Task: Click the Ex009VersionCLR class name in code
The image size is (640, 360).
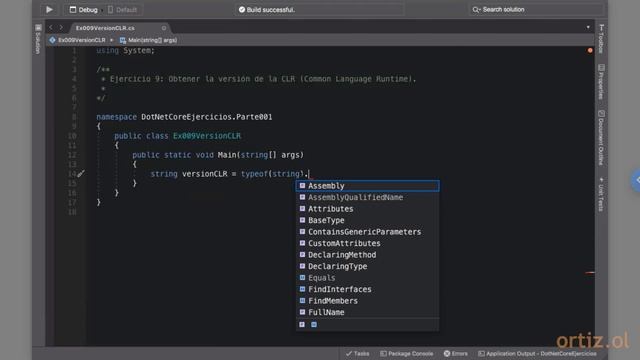Action: pos(207,136)
